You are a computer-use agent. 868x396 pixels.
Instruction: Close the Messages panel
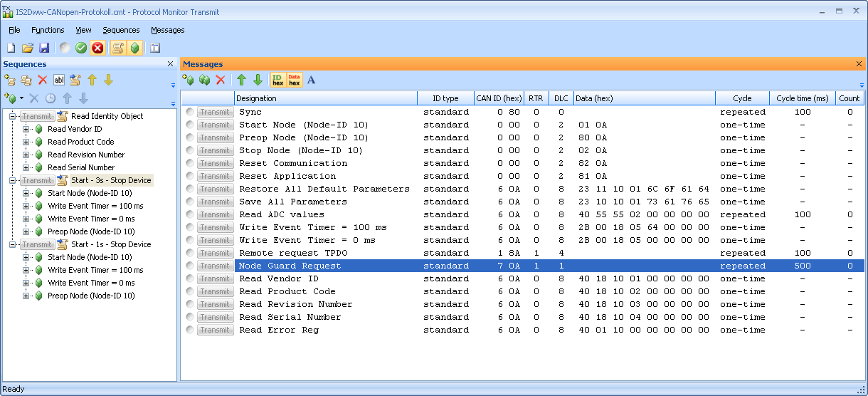click(859, 64)
